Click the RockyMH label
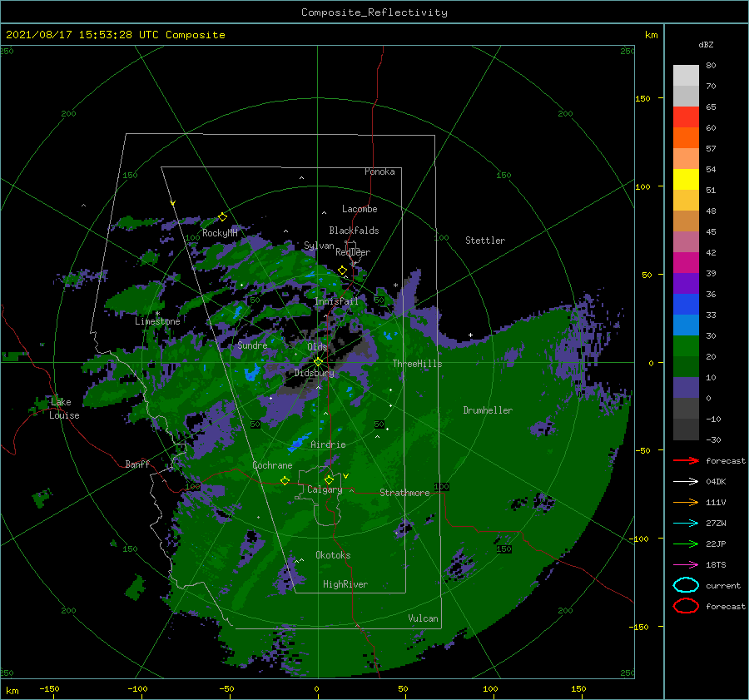 pyautogui.click(x=220, y=233)
